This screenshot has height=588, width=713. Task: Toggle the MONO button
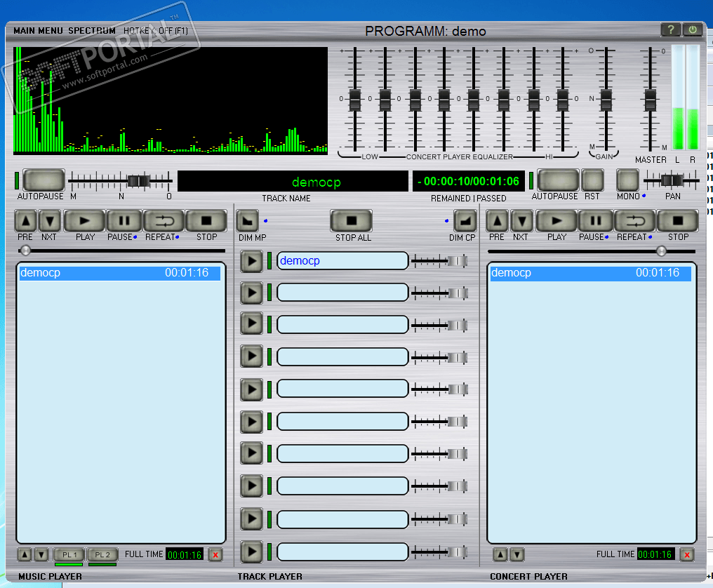coord(627,180)
